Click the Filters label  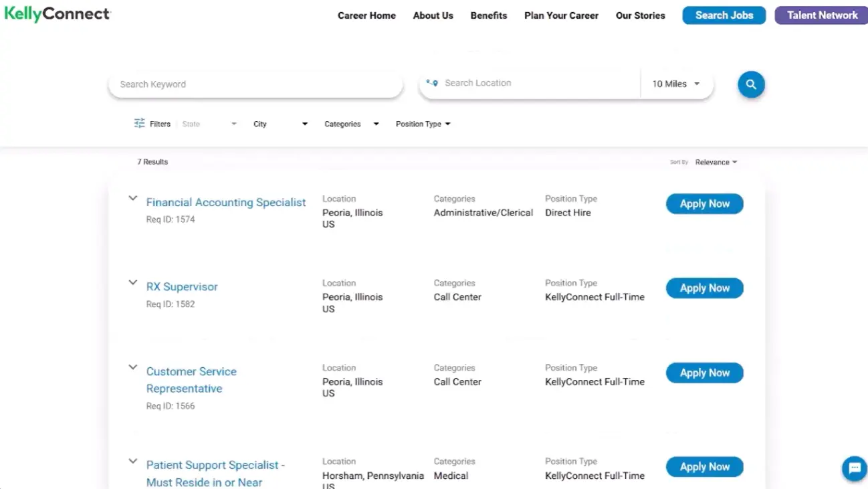(160, 124)
